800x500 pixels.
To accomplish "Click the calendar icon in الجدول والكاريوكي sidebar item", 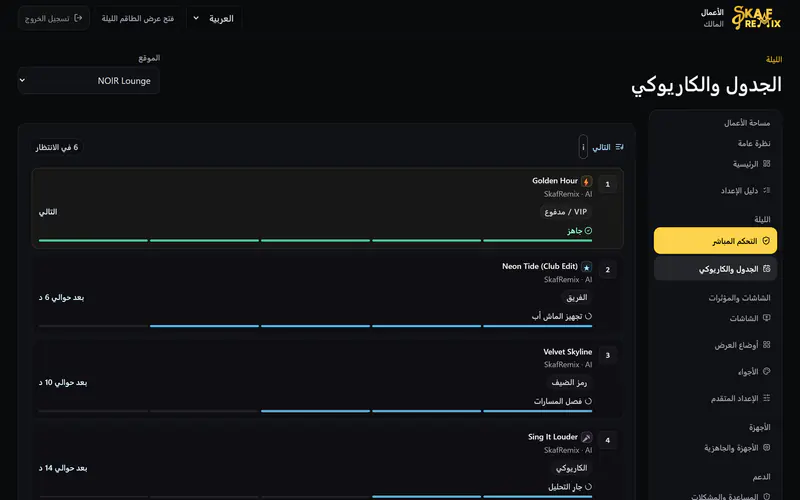I will (766, 269).
